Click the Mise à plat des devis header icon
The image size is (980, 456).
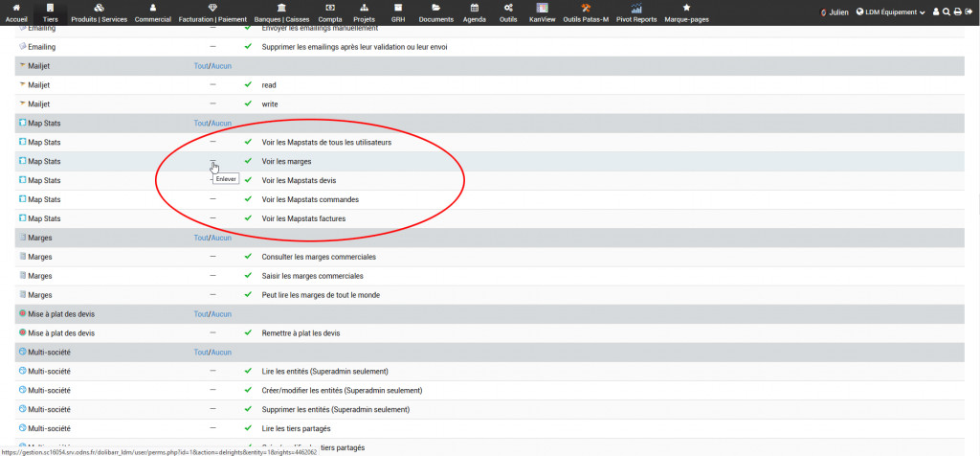23,313
